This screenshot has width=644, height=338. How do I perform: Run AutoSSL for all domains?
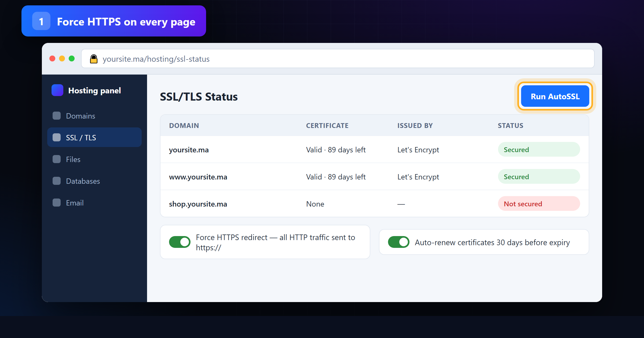[555, 96]
